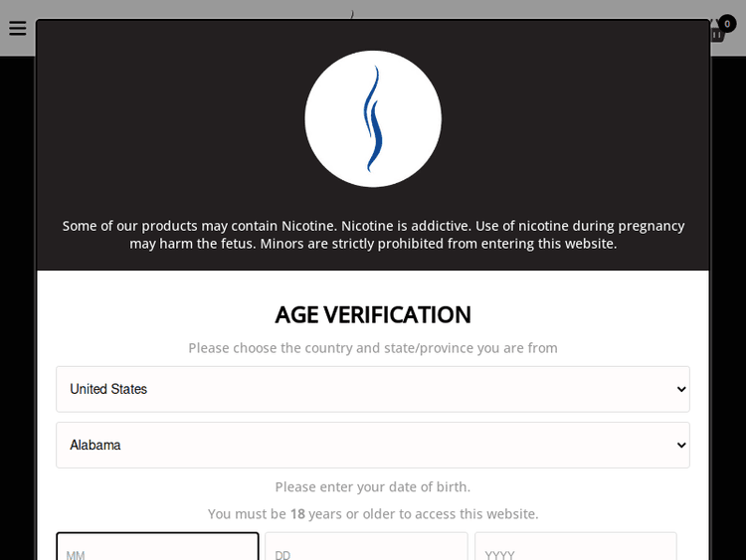This screenshot has width=746, height=560.
Task: Click the cart item count badge
Action: (727, 23)
